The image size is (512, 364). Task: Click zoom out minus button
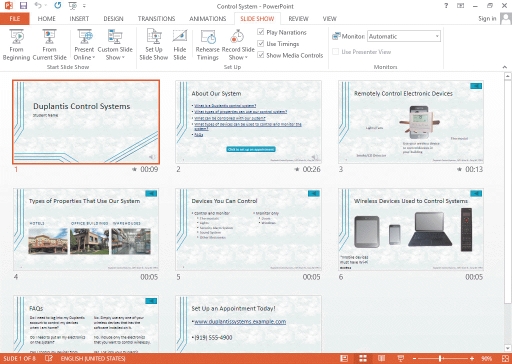[415, 359]
